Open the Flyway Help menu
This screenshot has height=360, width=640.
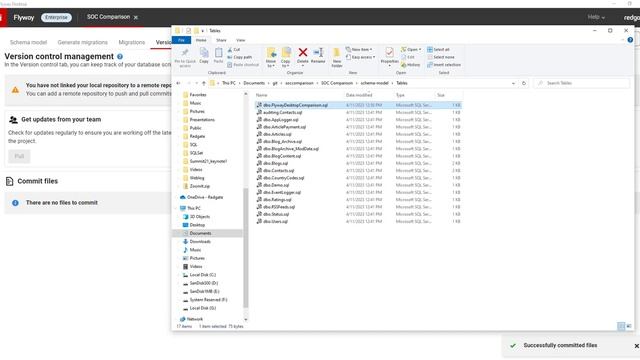(x=596, y=17)
